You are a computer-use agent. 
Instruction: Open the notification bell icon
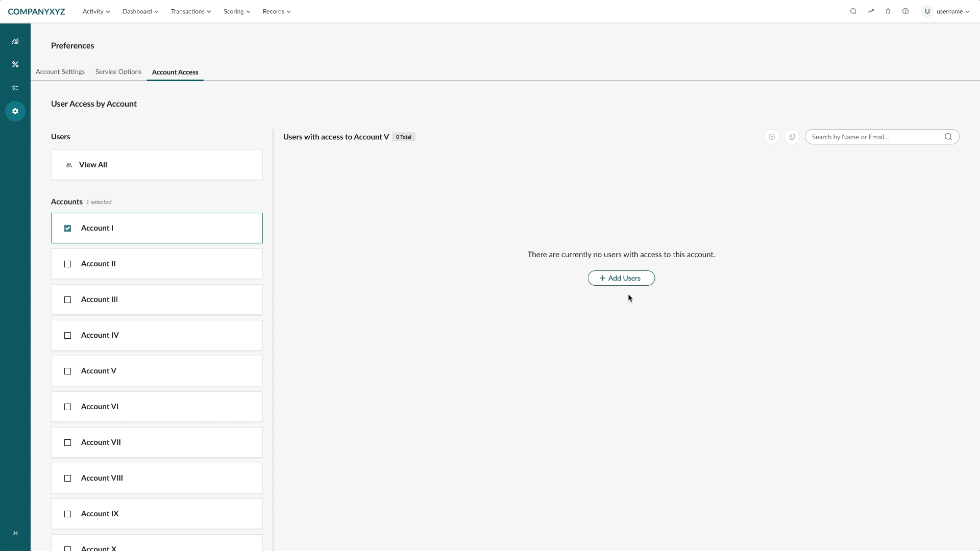[888, 11]
